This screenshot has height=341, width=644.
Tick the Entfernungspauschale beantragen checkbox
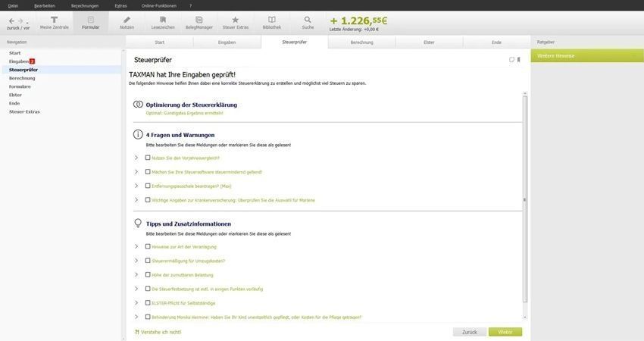(x=148, y=186)
